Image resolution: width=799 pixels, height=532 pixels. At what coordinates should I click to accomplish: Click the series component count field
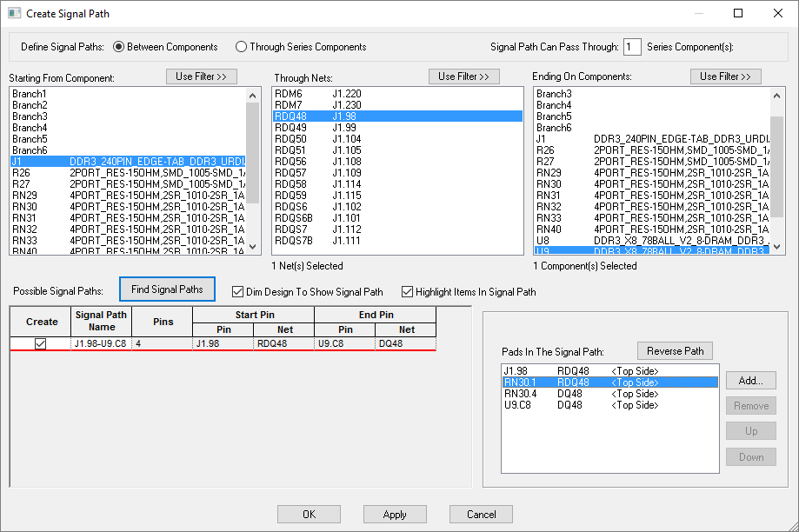tap(632, 47)
